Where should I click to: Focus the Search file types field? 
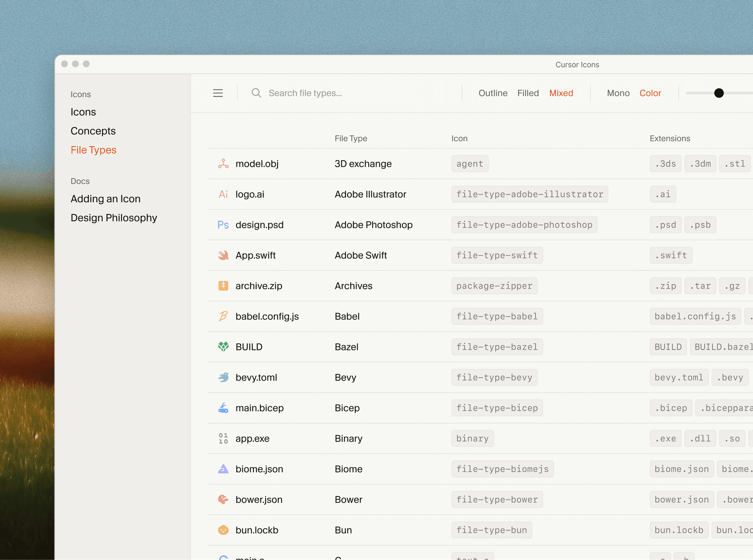tap(305, 93)
